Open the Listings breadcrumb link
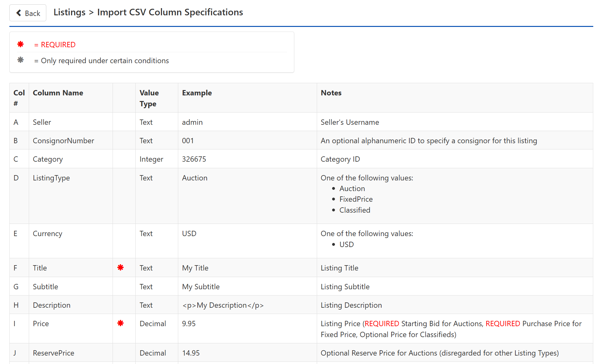Image resolution: width=602 pixels, height=364 pixels. tap(69, 12)
